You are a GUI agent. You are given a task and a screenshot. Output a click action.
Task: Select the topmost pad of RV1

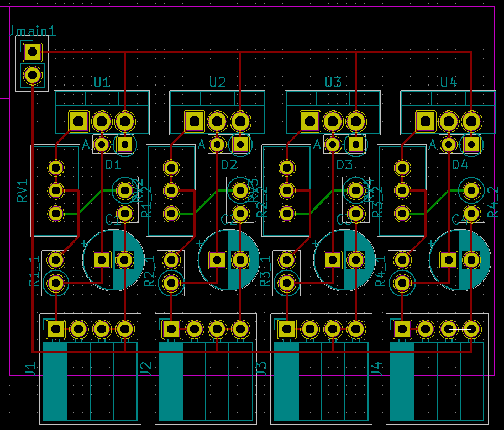tap(56, 168)
